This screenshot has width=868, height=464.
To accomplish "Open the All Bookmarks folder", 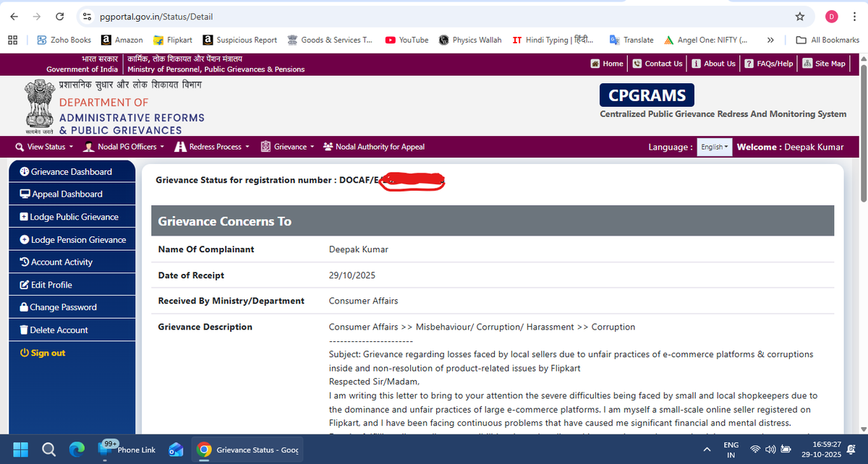I will (x=827, y=40).
